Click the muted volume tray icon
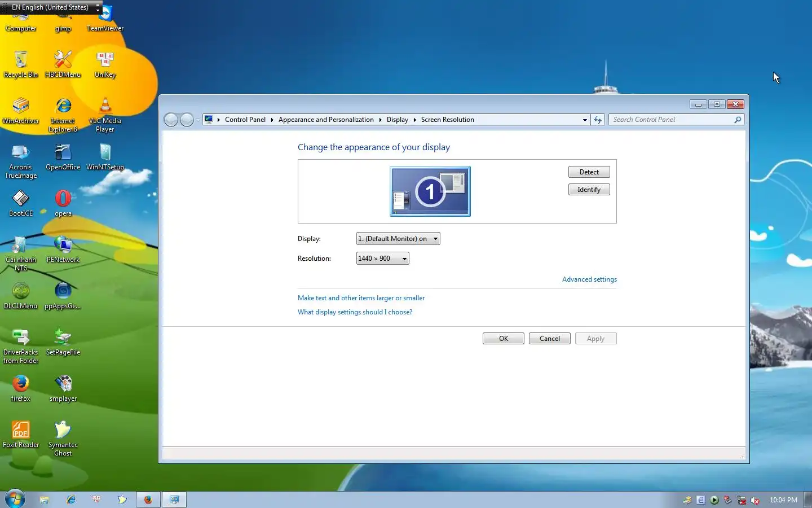This screenshot has width=812, height=508. click(x=755, y=500)
